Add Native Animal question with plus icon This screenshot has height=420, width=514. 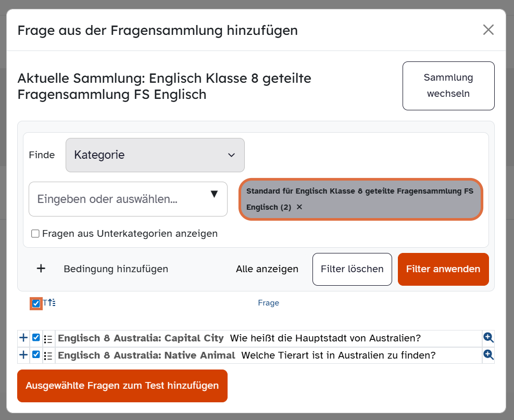tap(23, 355)
